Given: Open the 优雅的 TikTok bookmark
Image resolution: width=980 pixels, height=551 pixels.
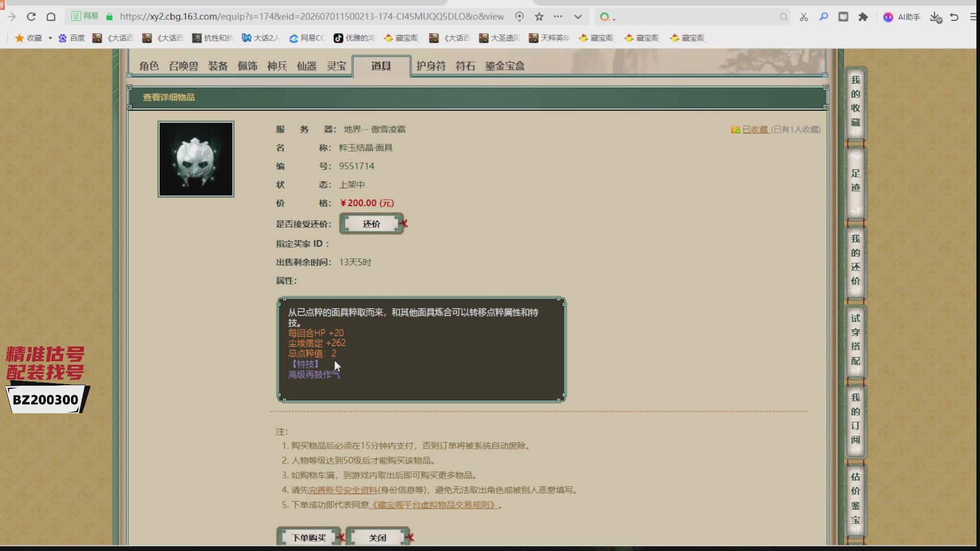Looking at the screenshot, I should [x=354, y=38].
